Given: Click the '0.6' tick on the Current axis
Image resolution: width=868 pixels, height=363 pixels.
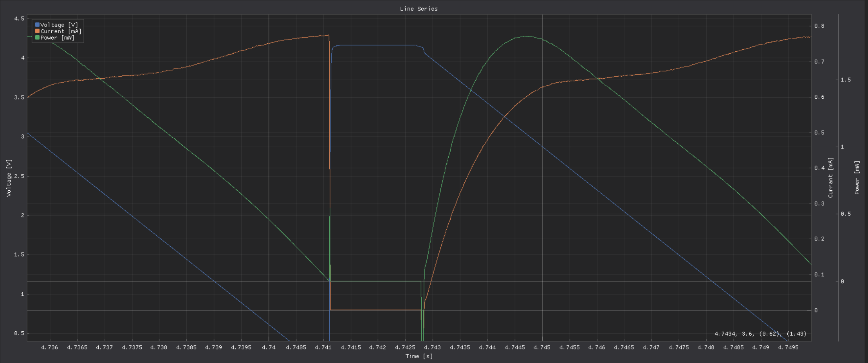Looking at the screenshot, I should click(x=819, y=97).
